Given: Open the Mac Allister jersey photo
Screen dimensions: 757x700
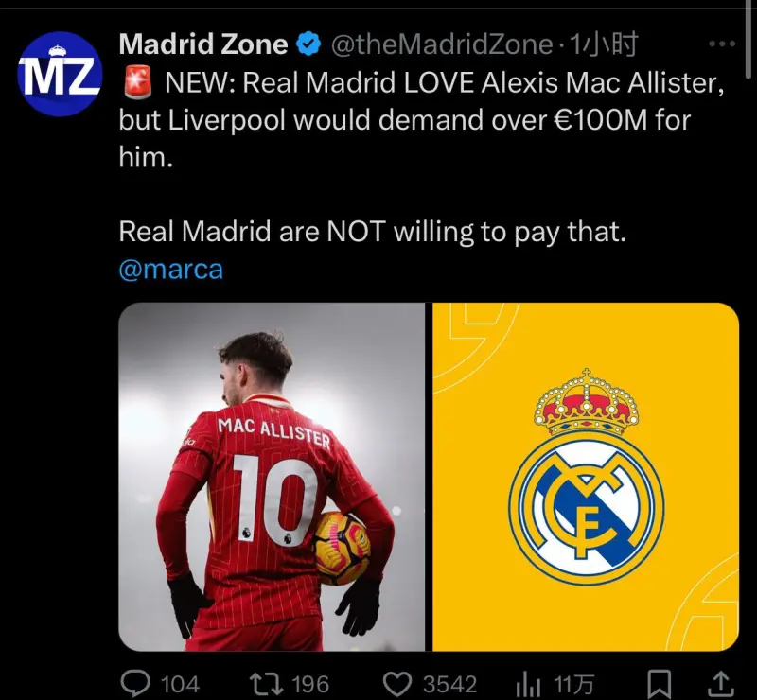Looking at the screenshot, I should 272,477.
